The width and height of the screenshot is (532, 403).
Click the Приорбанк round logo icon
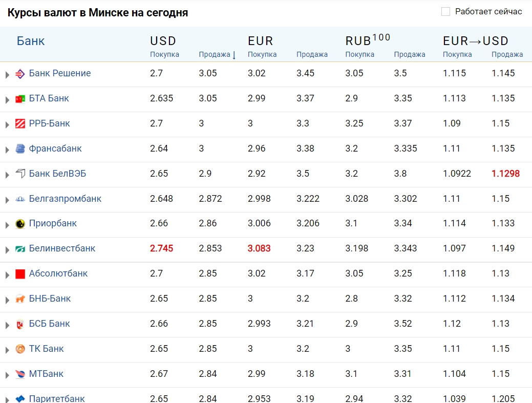pos(20,224)
